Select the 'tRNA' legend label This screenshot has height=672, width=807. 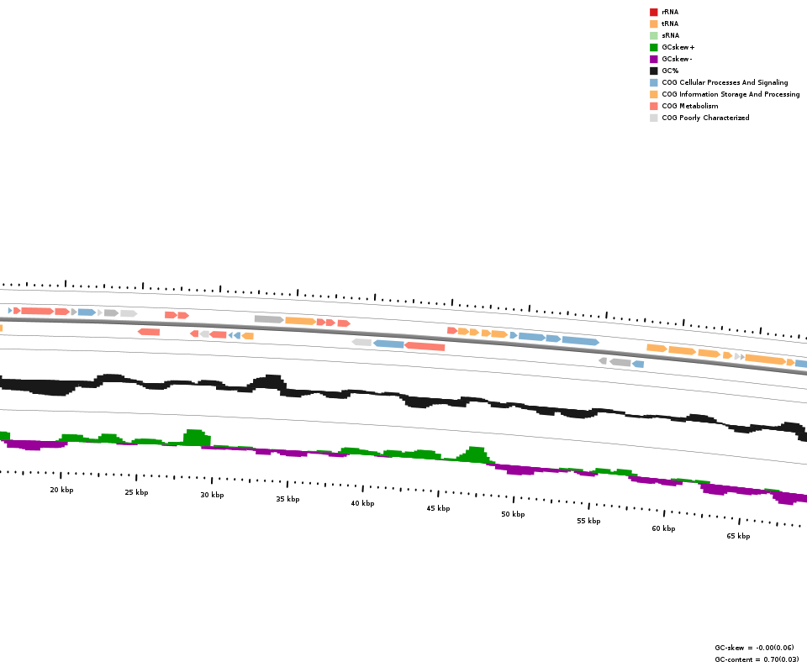(x=670, y=24)
